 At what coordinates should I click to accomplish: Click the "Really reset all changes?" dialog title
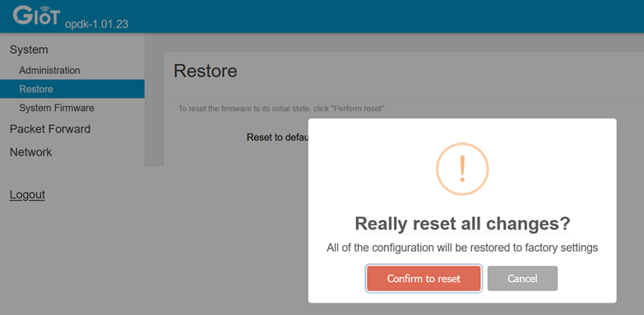(462, 224)
